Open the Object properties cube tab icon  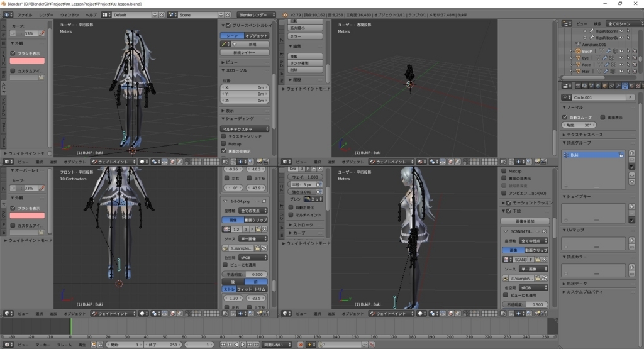pyautogui.click(x=605, y=86)
